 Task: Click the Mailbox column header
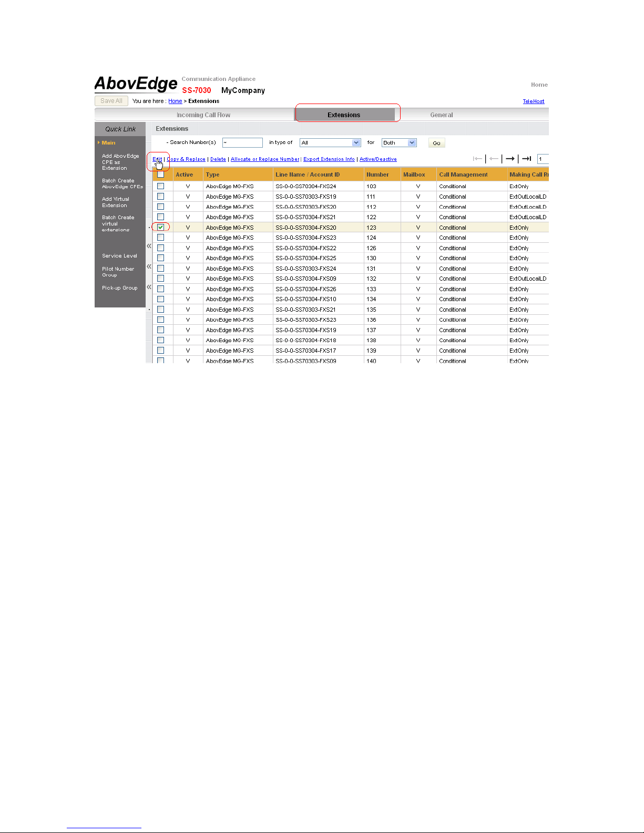(414, 174)
